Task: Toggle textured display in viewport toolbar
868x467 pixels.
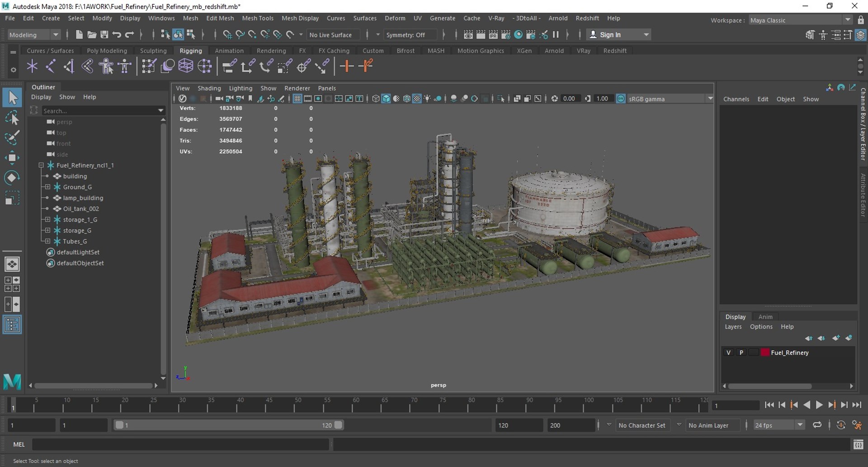Action: coord(417,99)
